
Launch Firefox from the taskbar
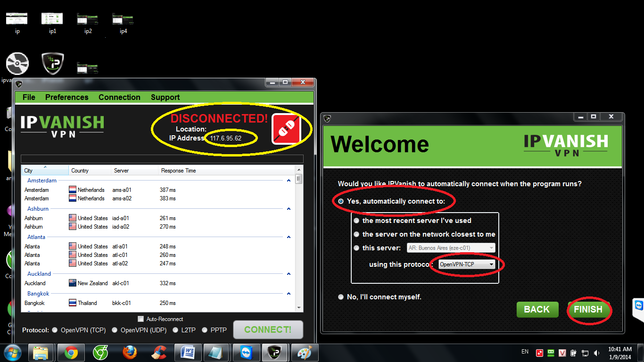[130, 353]
